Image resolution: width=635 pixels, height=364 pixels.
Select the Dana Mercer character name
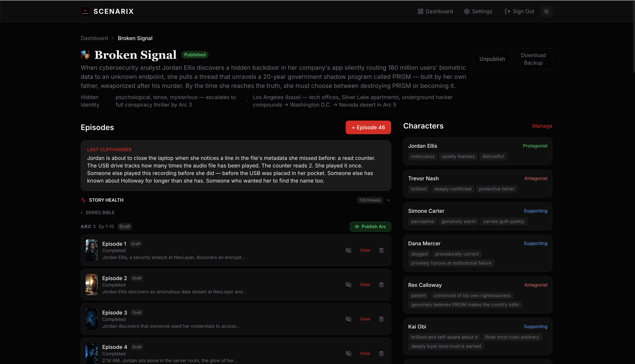[424, 243]
